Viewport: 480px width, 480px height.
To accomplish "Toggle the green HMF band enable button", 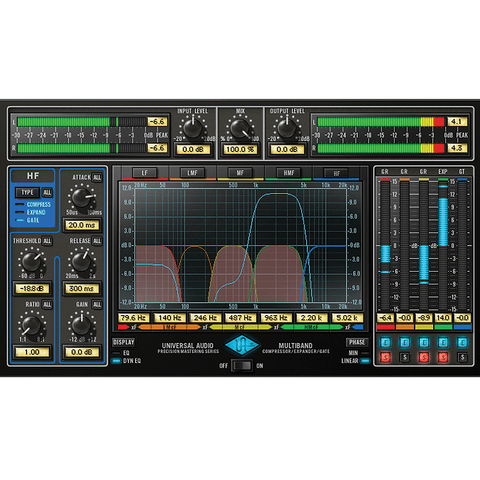I will click(x=443, y=342).
